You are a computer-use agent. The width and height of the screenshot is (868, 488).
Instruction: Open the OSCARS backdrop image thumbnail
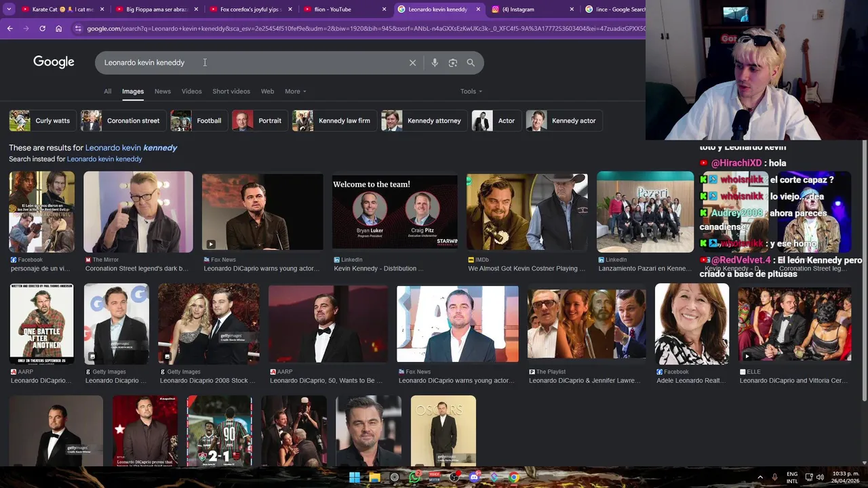coord(443,430)
